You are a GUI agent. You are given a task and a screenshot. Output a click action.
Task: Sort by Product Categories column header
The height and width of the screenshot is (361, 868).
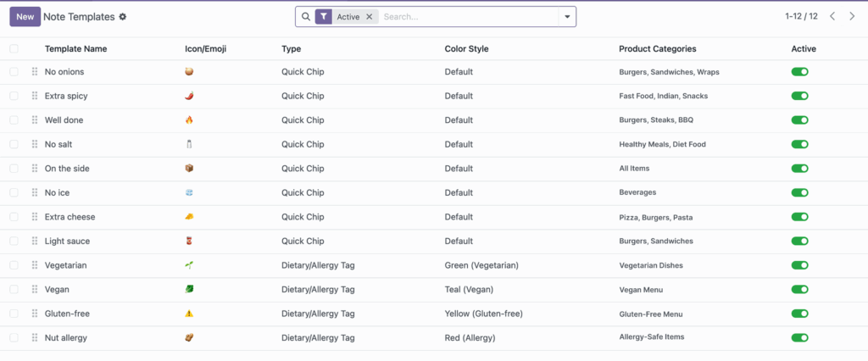pyautogui.click(x=658, y=48)
